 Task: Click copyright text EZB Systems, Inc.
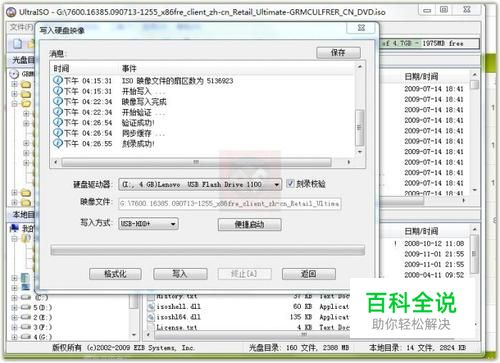click(x=165, y=348)
